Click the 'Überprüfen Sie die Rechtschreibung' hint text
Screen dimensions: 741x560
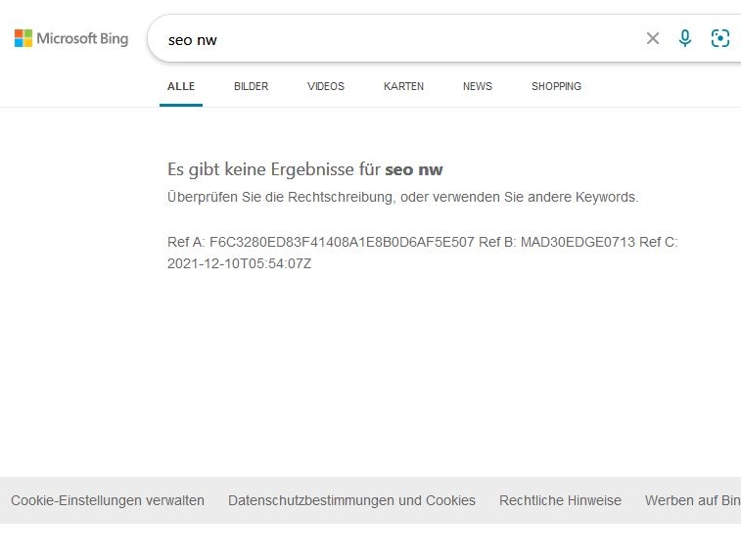[x=402, y=197]
